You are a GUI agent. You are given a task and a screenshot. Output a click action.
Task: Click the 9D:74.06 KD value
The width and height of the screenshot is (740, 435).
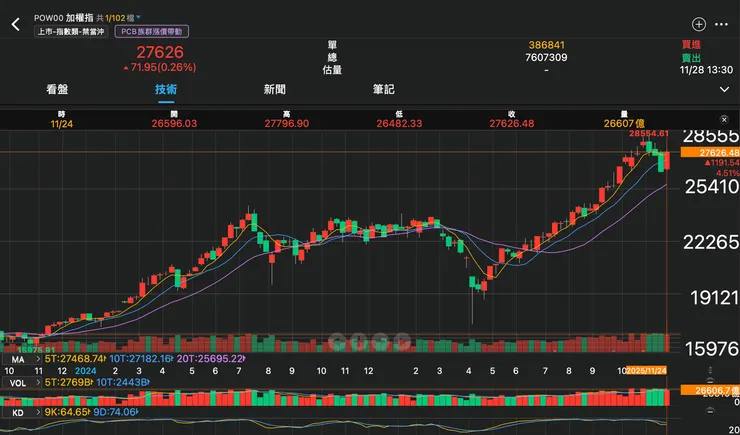115,412
